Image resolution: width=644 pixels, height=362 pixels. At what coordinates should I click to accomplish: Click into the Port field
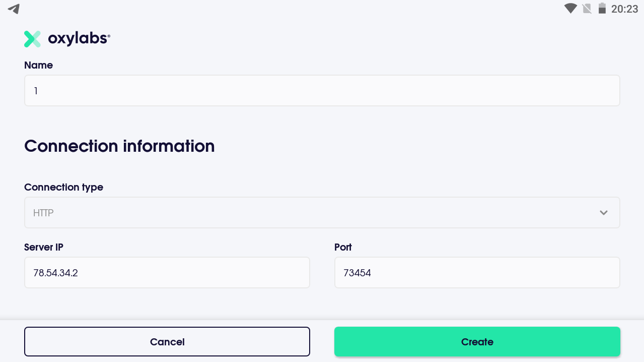click(477, 273)
